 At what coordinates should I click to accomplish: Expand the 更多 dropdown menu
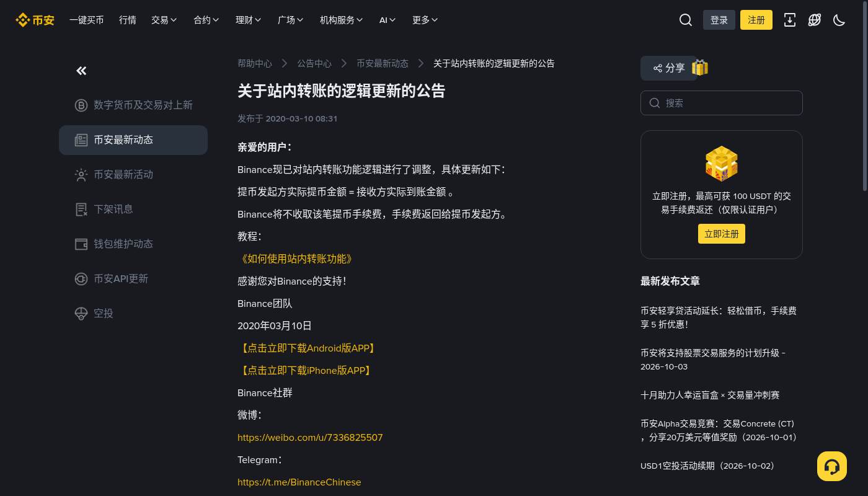tap(425, 20)
